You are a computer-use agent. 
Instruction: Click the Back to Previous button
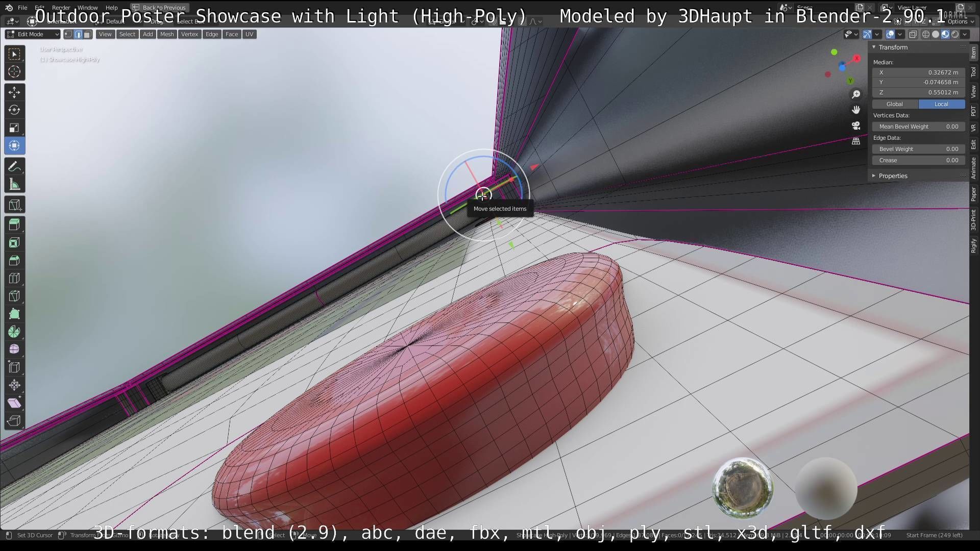159,8
